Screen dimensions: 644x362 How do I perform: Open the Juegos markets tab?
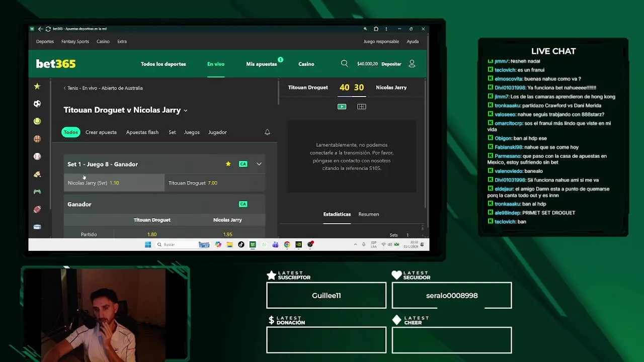[192, 132]
